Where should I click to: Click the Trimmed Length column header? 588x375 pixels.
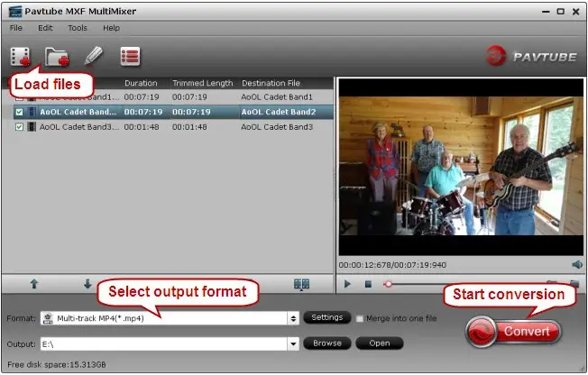203,83
